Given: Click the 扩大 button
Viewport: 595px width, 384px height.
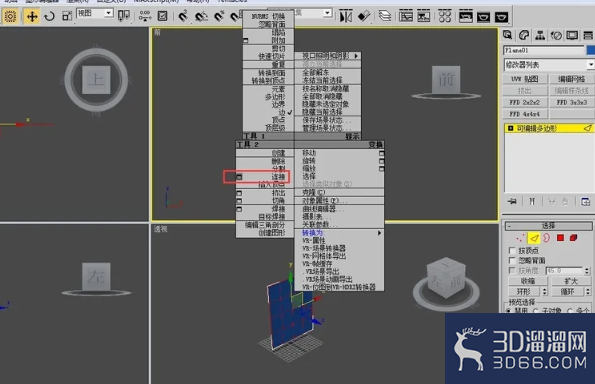Looking at the screenshot, I should tap(571, 281).
